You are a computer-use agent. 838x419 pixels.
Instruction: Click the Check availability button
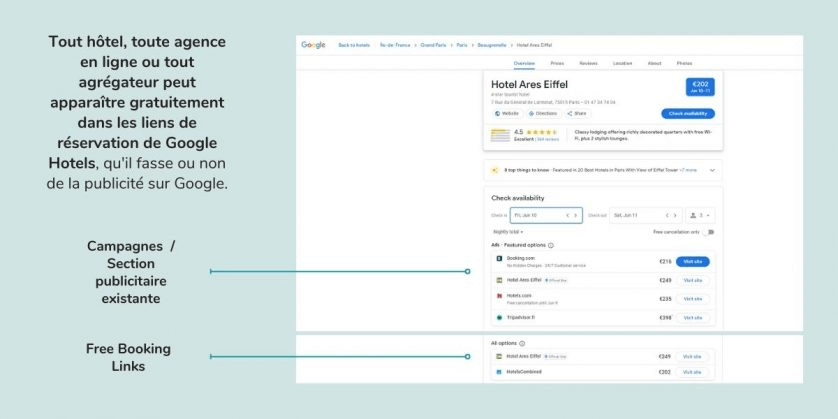[688, 114]
